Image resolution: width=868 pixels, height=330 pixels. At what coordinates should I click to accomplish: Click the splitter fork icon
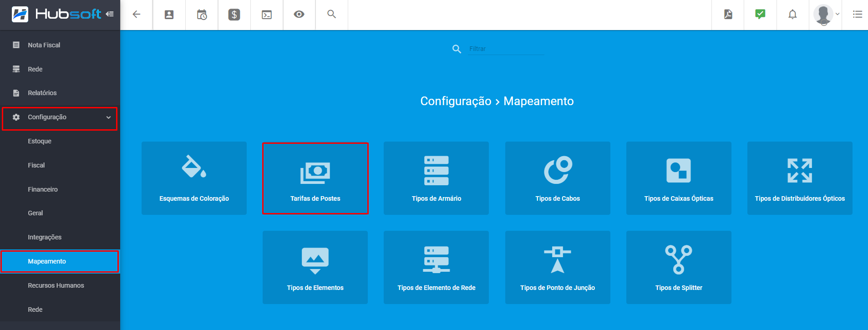click(679, 259)
